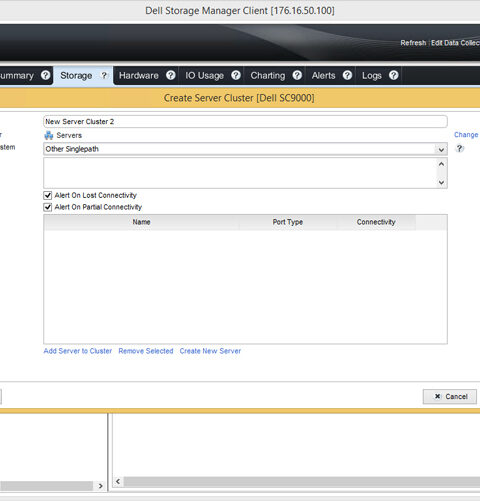Click notes area scroll down arrow
The image size is (480, 501).
(x=441, y=182)
